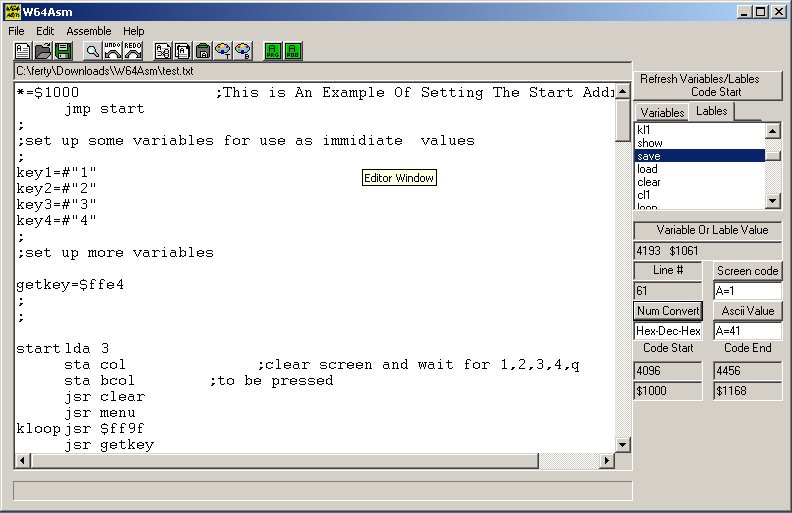Open a file using the folder icon

pos(43,51)
